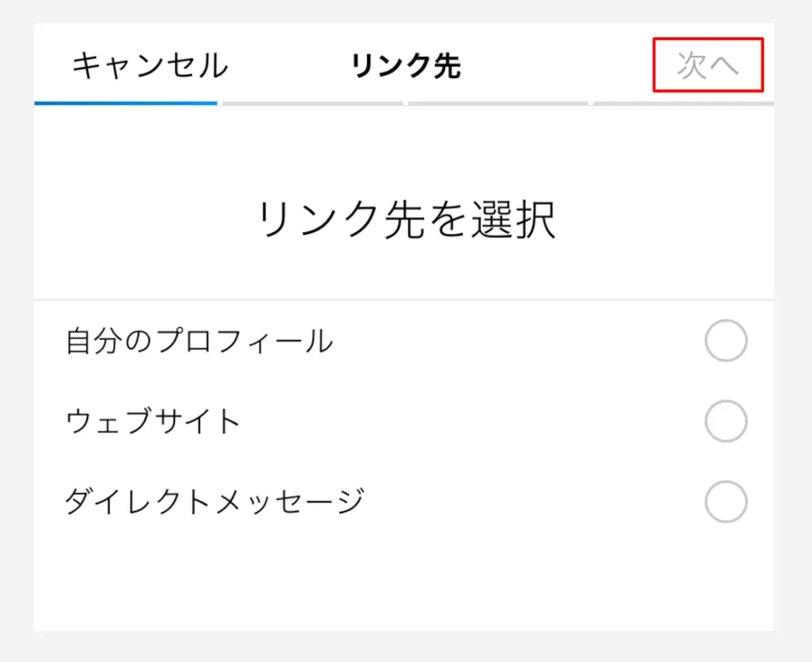The height and width of the screenshot is (662, 812).
Task: Click the リンク先を選択 prompt text
Action: point(406,217)
